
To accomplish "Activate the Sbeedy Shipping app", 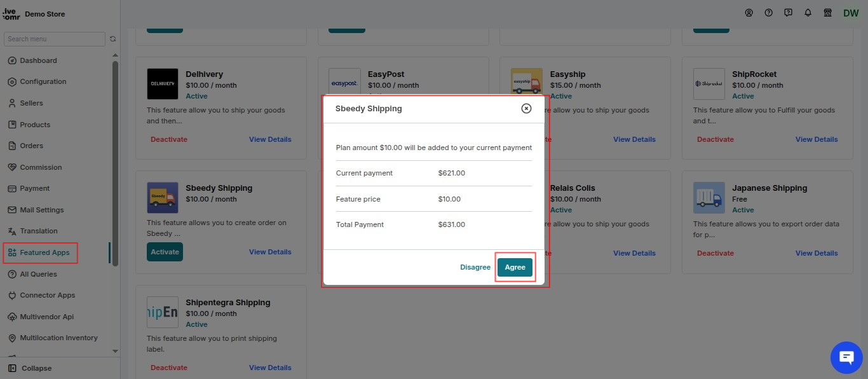I will click(x=165, y=252).
